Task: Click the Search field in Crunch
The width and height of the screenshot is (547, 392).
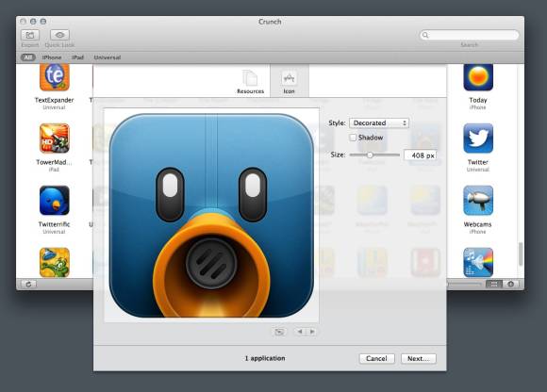Action: 470,35
